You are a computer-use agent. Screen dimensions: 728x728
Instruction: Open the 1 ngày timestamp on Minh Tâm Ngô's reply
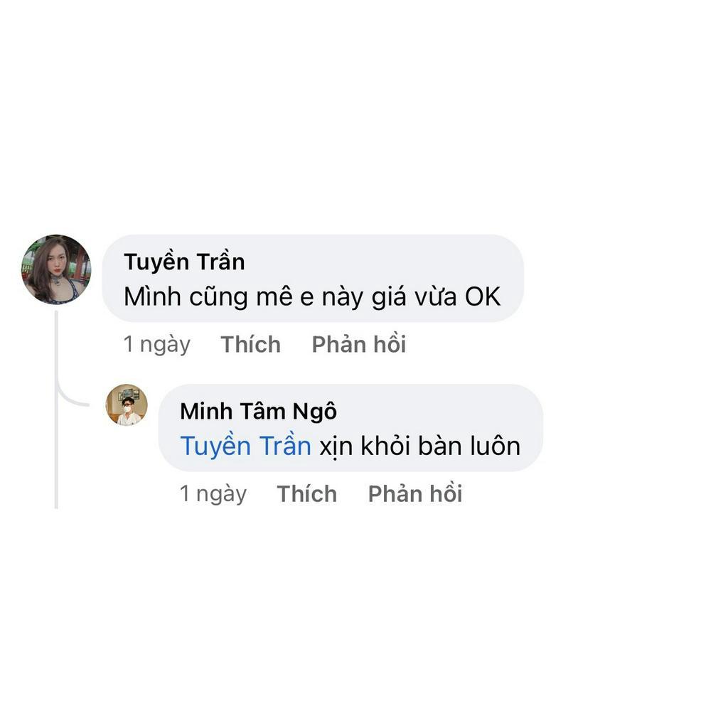click(213, 494)
